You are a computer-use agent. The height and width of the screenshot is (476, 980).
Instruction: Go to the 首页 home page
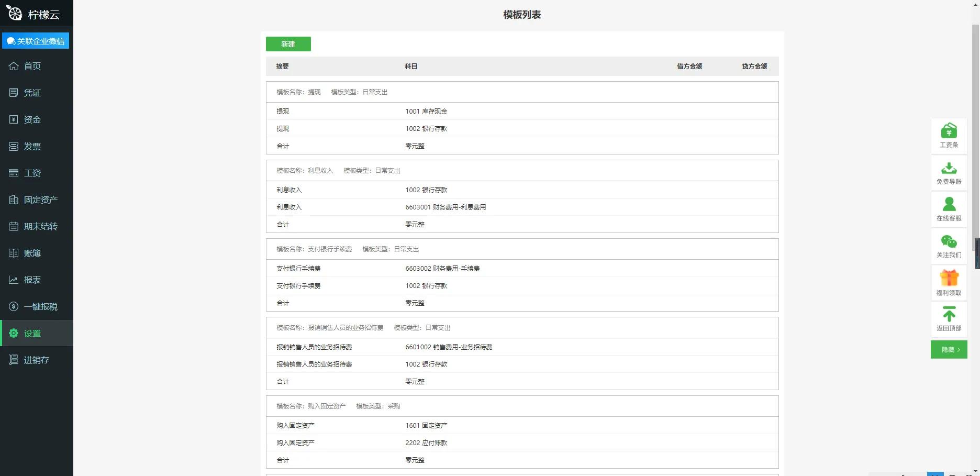pos(31,66)
